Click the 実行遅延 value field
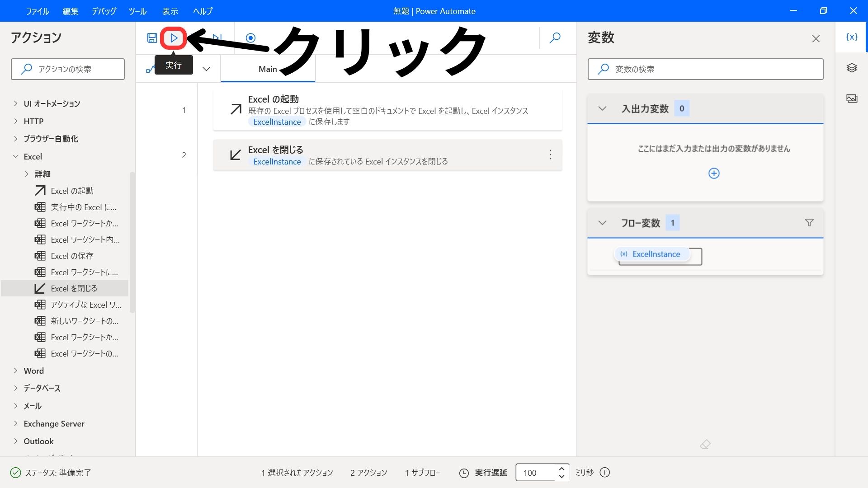 click(536, 473)
